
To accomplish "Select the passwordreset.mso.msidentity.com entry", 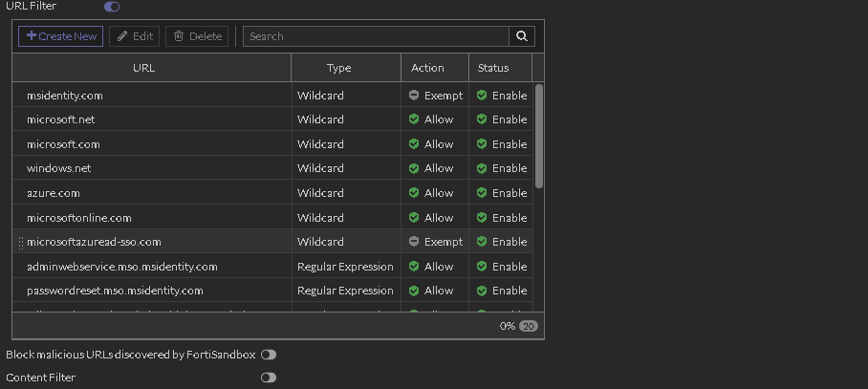I will coord(115,291).
